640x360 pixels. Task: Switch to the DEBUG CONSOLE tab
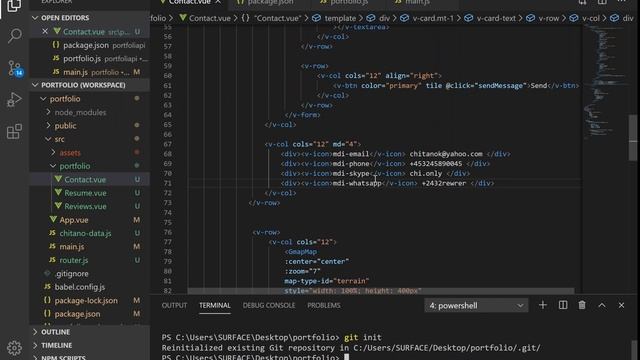click(x=269, y=305)
